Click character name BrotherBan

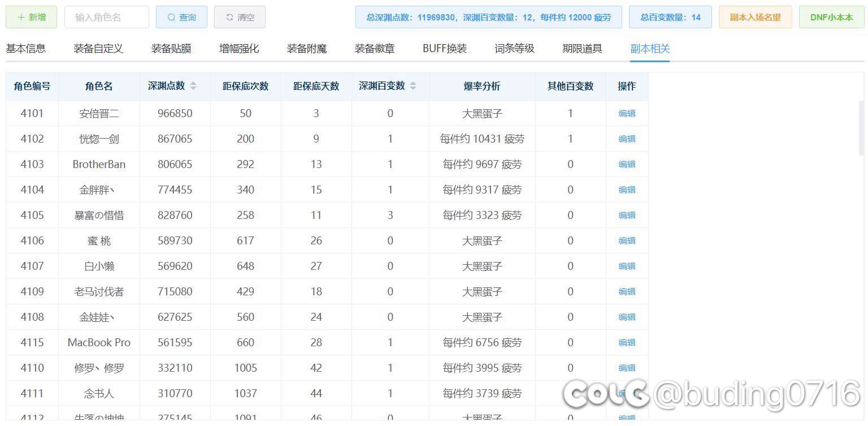pos(99,164)
